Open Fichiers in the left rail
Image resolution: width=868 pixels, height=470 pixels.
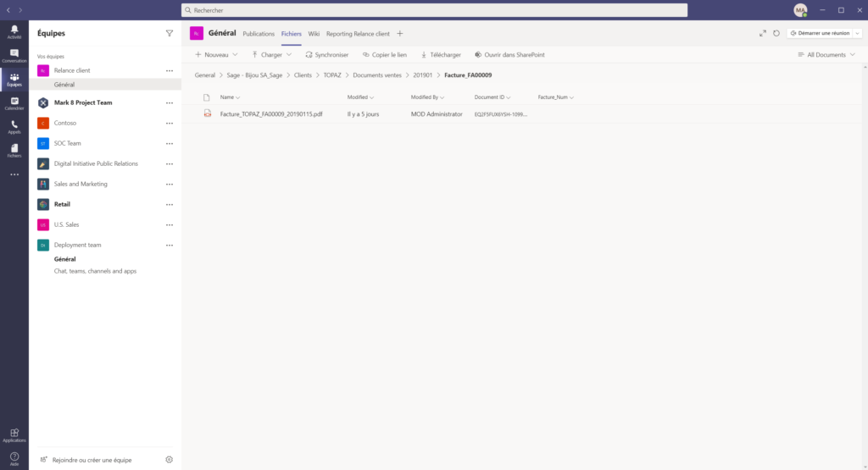(14, 150)
